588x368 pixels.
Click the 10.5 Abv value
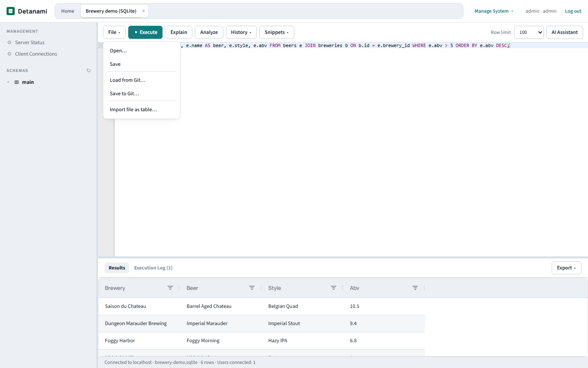click(x=354, y=306)
